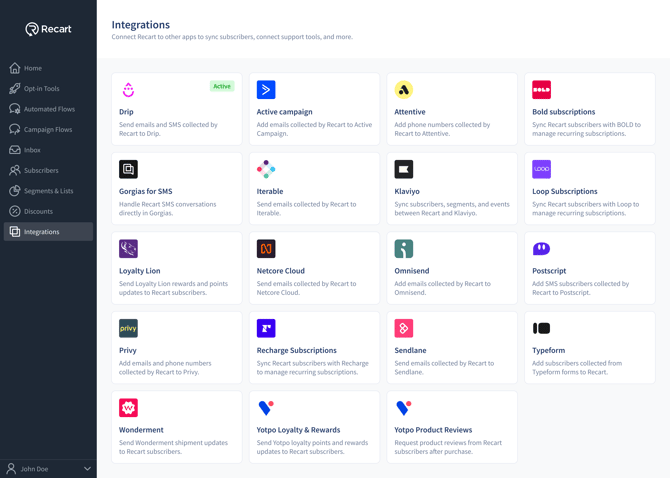This screenshot has width=670, height=478.
Task: Click Wonderment shipment updates description
Action: tap(173, 447)
